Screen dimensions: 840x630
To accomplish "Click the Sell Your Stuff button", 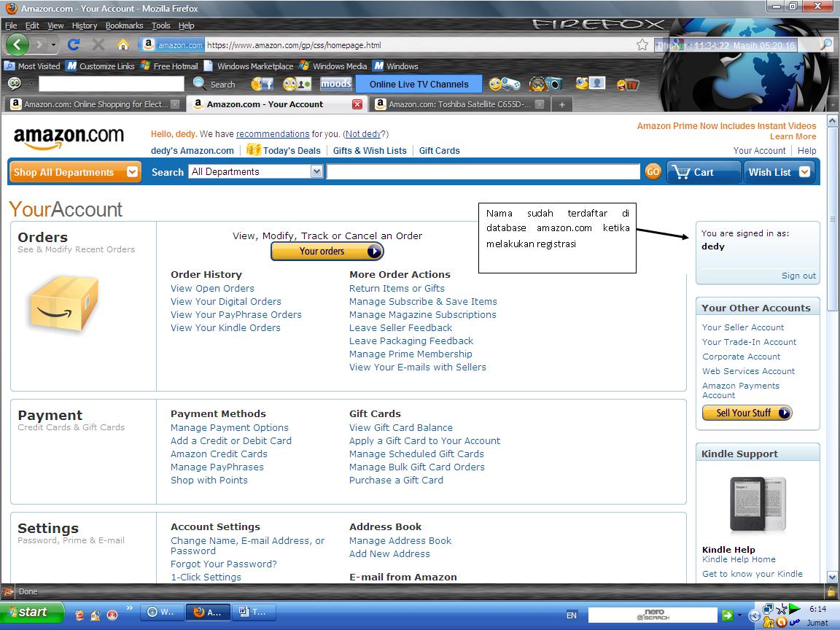I will pos(747,413).
